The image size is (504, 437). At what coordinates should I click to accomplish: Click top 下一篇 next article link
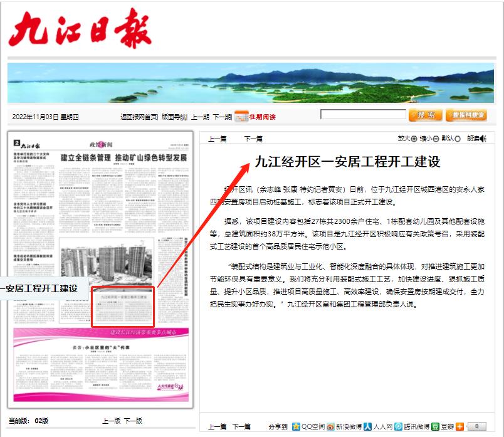tap(253, 139)
